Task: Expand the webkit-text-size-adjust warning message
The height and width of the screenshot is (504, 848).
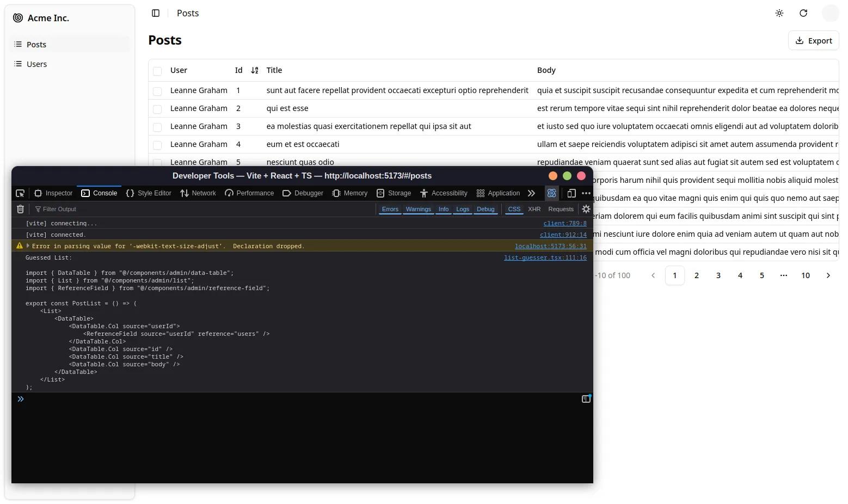Action: pyautogui.click(x=28, y=246)
